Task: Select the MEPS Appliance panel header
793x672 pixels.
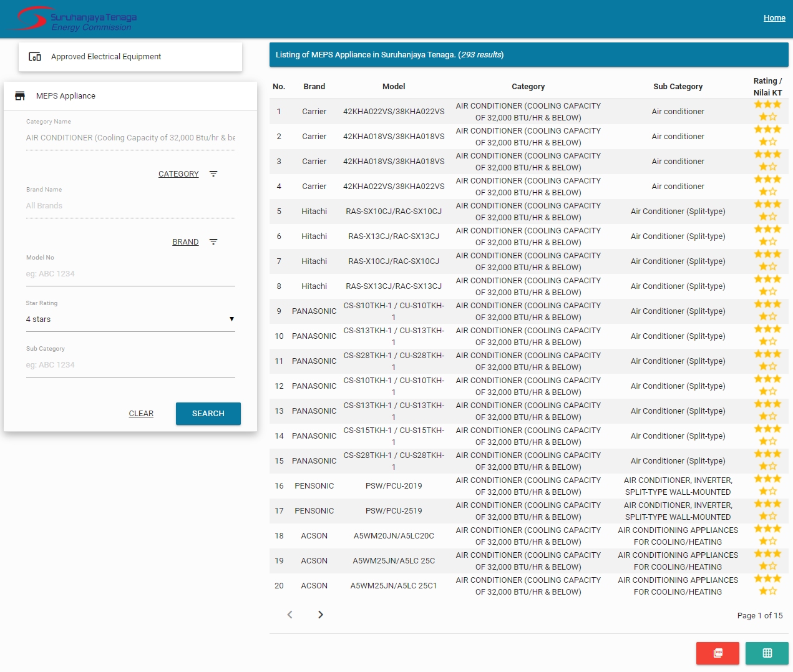Action: click(66, 96)
